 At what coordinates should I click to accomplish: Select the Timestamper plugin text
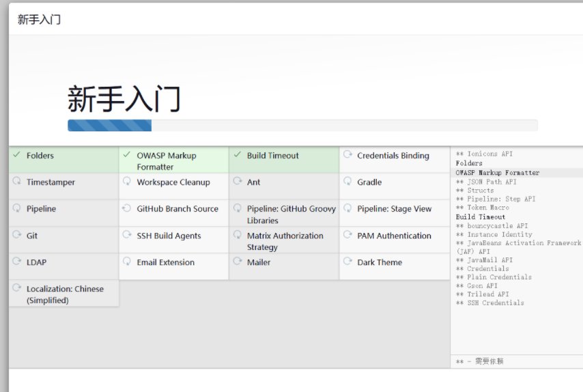click(51, 182)
